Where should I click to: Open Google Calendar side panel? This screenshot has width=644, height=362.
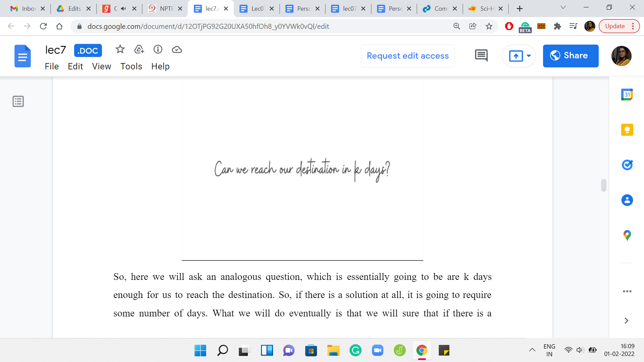tap(627, 95)
